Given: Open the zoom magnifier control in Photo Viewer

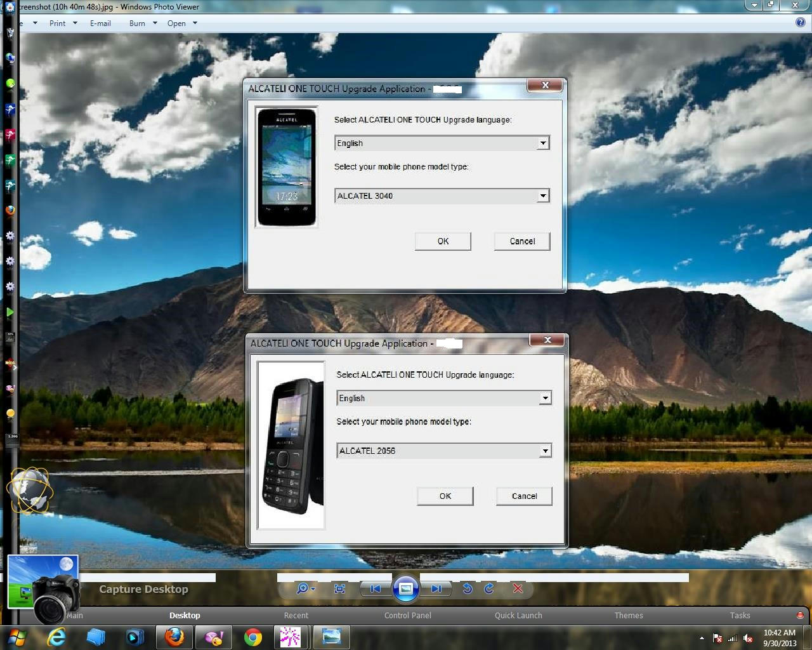Looking at the screenshot, I should pyautogui.click(x=305, y=588).
